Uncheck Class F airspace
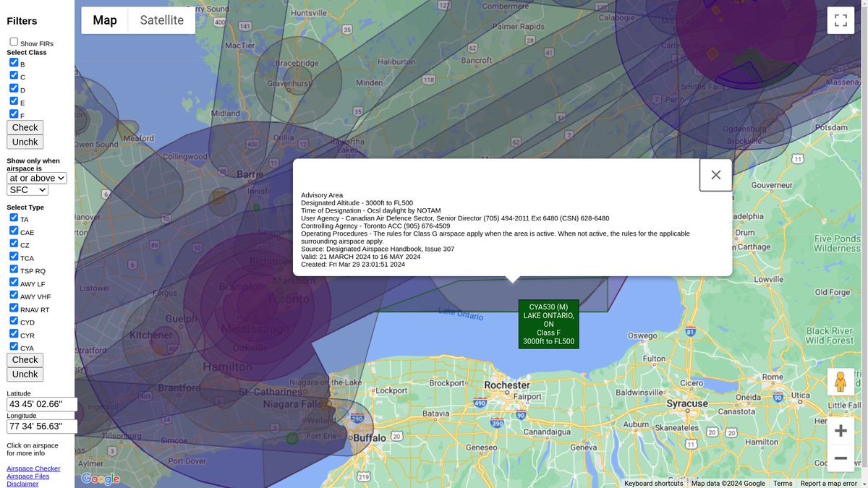Viewport: 868px width, 488px height. click(14, 114)
